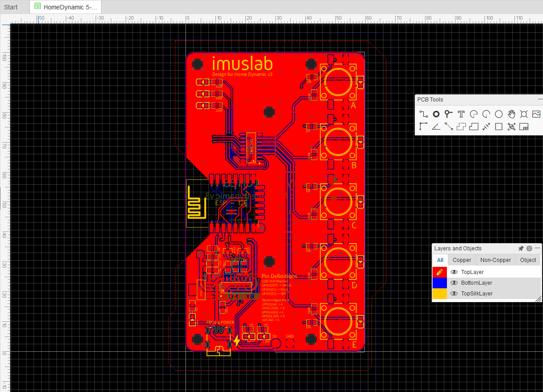This screenshot has width=543, height=392.
Task: Collapse the Layers and Objects panel
Action: pos(538,248)
